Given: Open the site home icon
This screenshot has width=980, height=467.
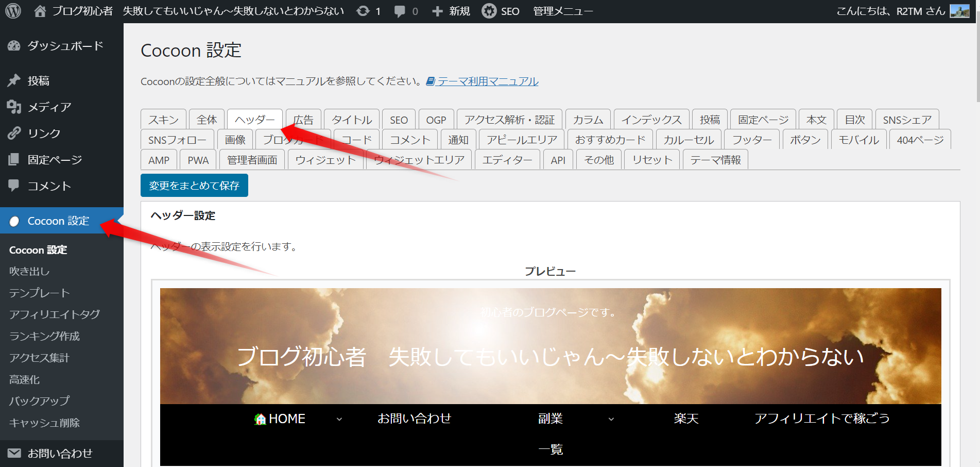Looking at the screenshot, I should [x=40, y=11].
